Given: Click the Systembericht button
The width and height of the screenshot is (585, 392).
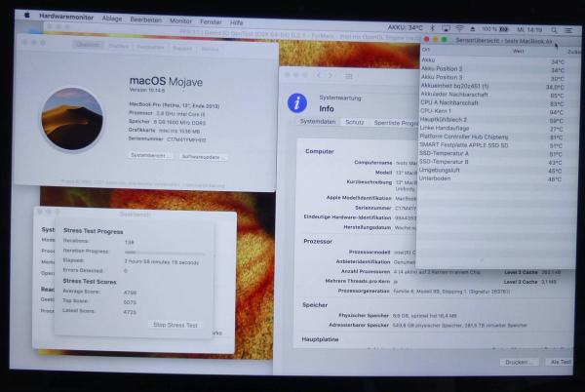Looking at the screenshot, I should click(151, 156).
